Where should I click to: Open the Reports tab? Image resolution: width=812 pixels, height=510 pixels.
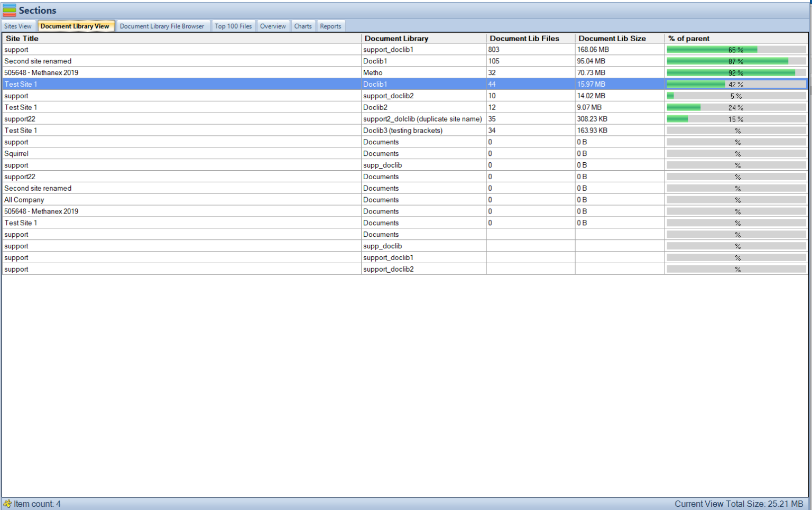pyautogui.click(x=330, y=25)
